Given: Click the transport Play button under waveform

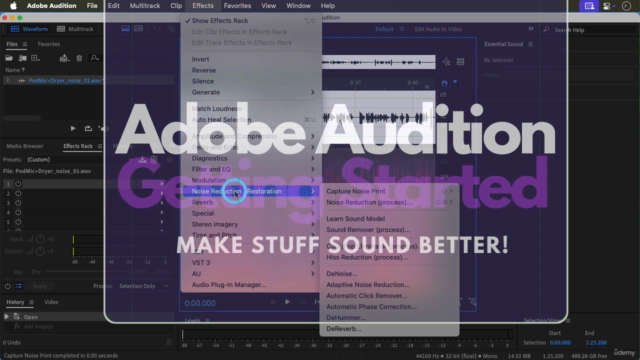Looking at the screenshot, I should (287, 302).
